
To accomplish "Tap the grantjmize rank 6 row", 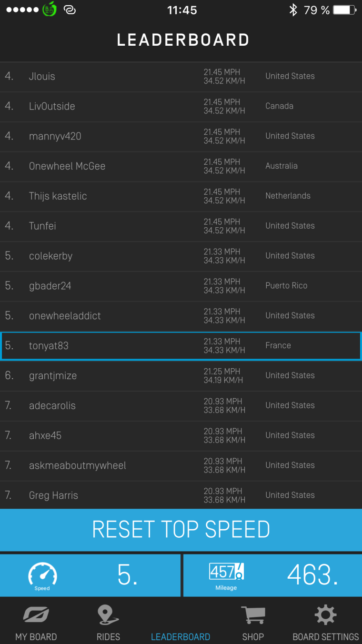I will pos(181,376).
